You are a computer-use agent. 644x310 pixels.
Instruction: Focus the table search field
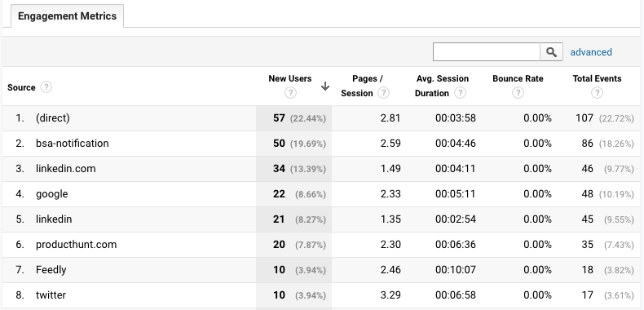pyautogui.click(x=487, y=52)
